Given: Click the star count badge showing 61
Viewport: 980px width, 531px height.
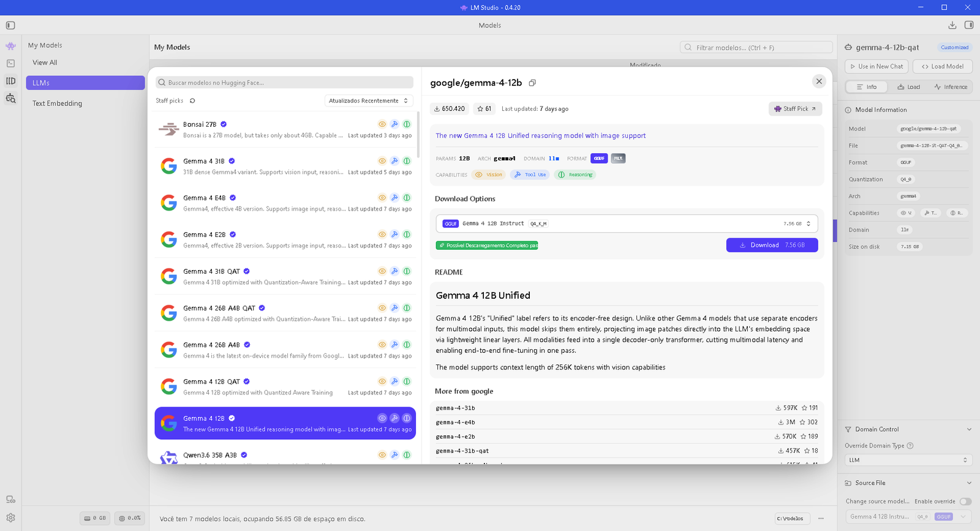Looking at the screenshot, I should pyautogui.click(x=484, y=109).
